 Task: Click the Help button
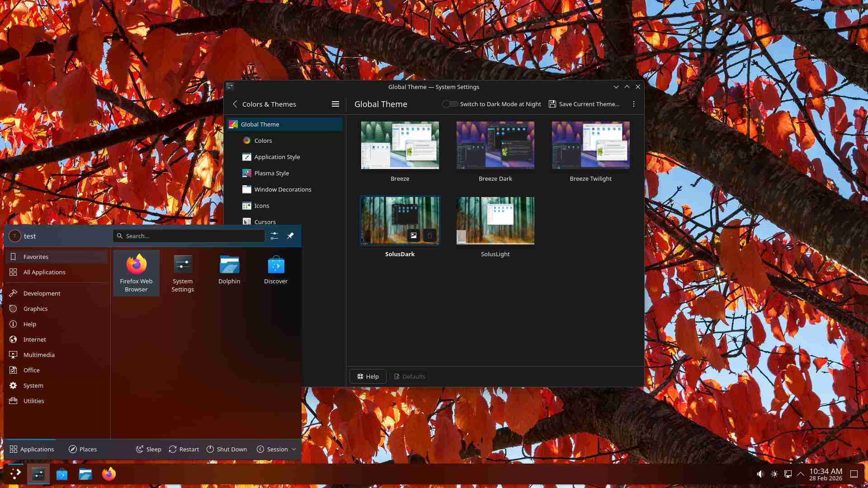point(368,376)
